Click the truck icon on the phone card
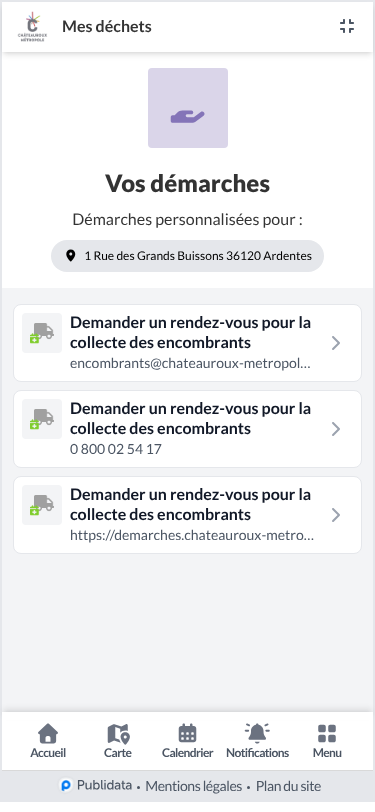 (x=42, y=419)
